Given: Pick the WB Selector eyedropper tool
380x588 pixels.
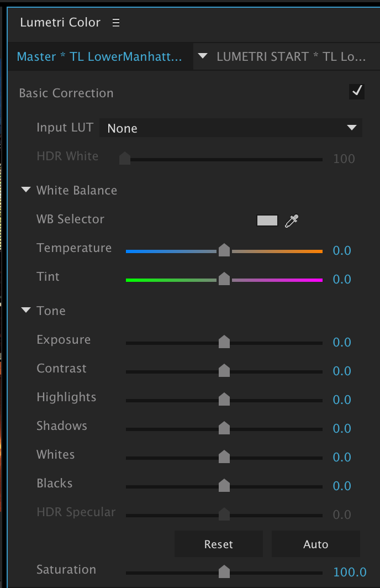Looking at the screenshot, I should [292, 221].
